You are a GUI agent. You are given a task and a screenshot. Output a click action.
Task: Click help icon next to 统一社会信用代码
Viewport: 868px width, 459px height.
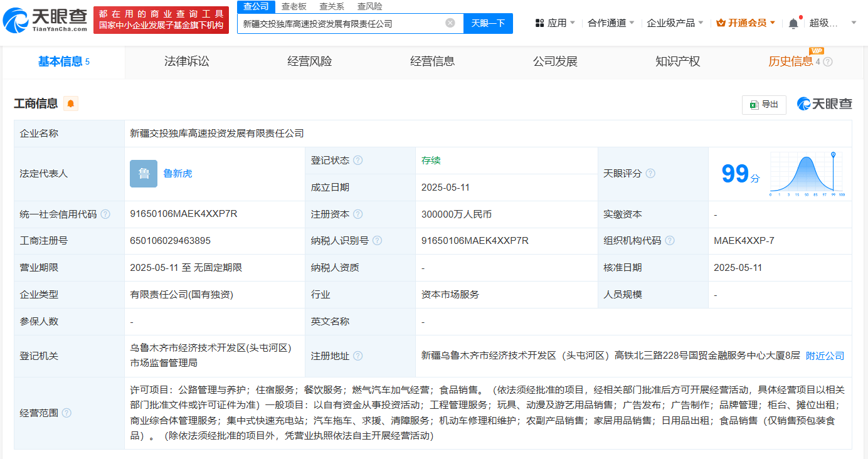pos(105,214)
